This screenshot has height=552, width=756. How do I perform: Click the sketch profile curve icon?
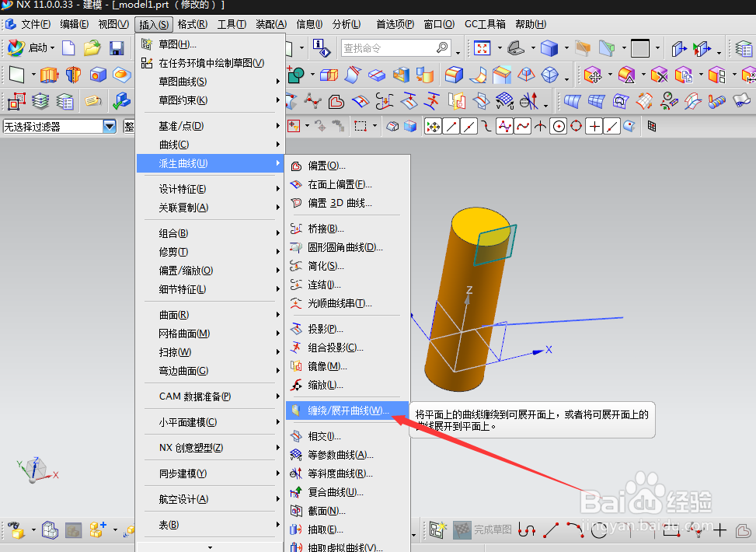(527, 529)
